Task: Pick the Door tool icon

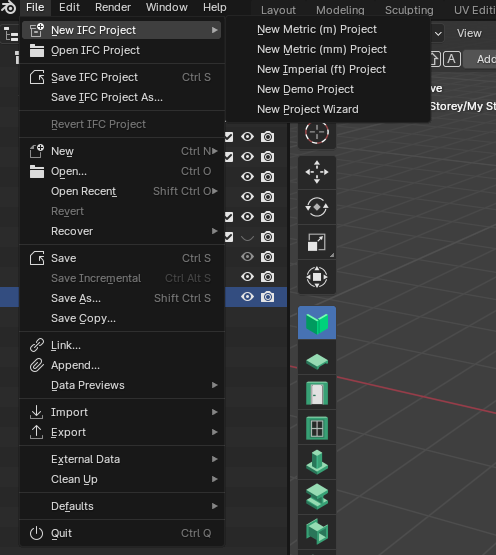Action: (x=317, y=393)
